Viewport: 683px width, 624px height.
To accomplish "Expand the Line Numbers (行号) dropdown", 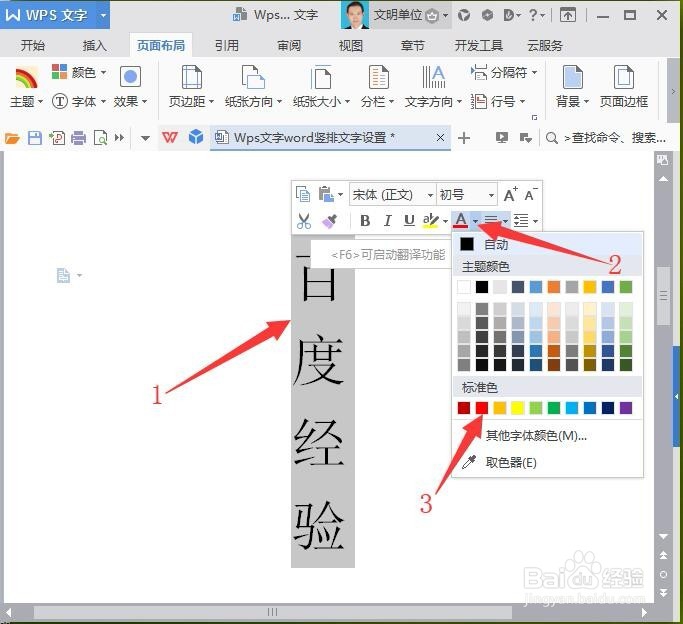I will 522,101.
